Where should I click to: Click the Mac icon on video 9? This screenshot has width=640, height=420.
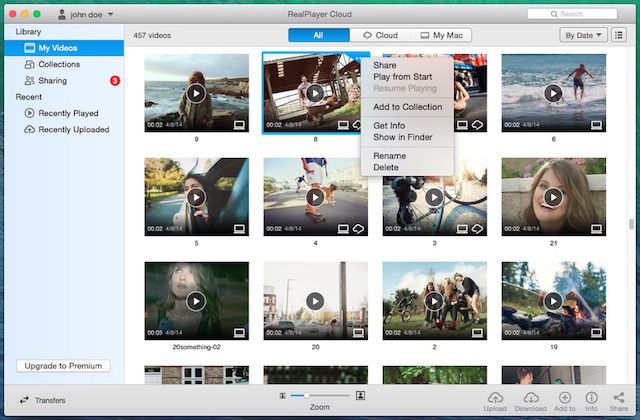(239, 125)
